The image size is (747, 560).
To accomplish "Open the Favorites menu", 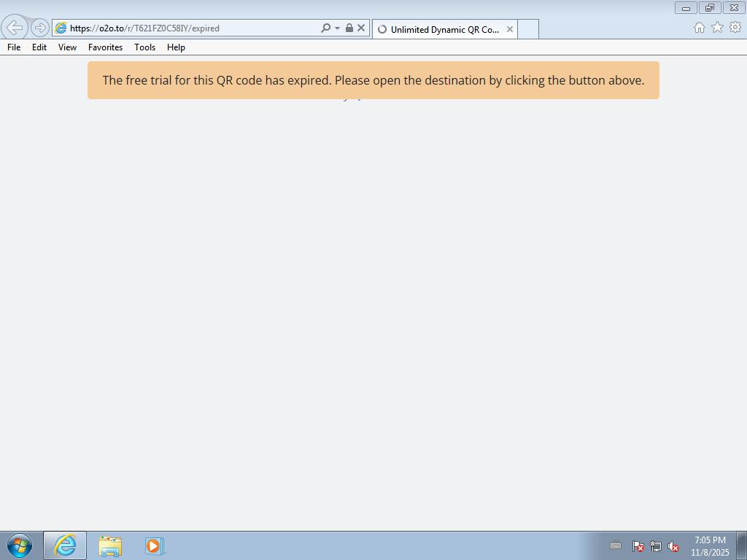I will coord(105,47).
